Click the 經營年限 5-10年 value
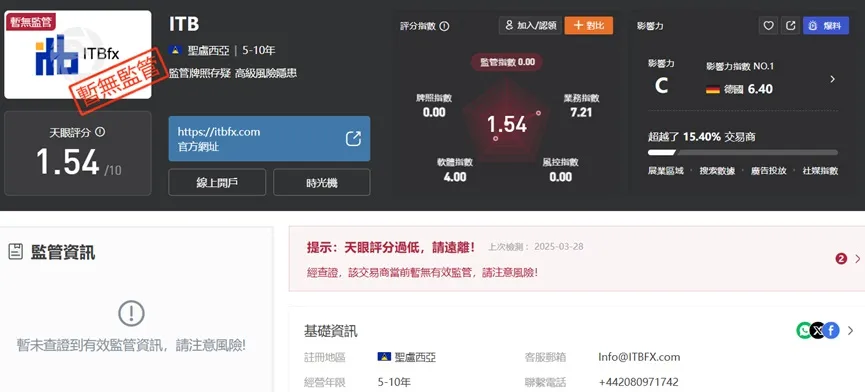 click(394, 382)
